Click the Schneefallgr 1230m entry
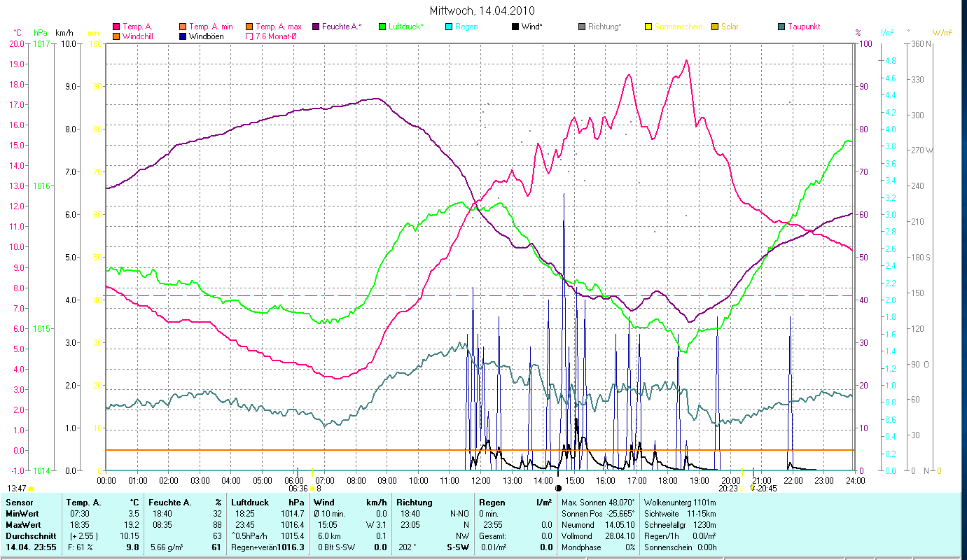The image size is (967, 560). [680, 525]
